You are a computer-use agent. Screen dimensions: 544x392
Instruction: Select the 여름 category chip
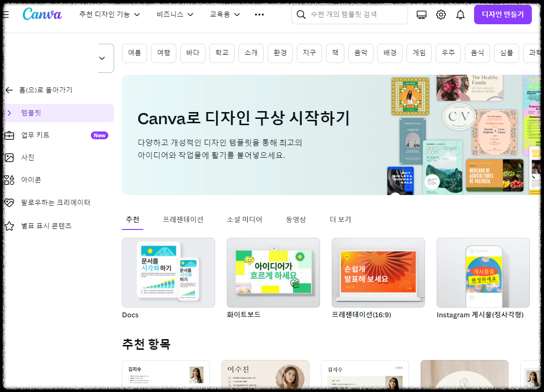(134, 53)
